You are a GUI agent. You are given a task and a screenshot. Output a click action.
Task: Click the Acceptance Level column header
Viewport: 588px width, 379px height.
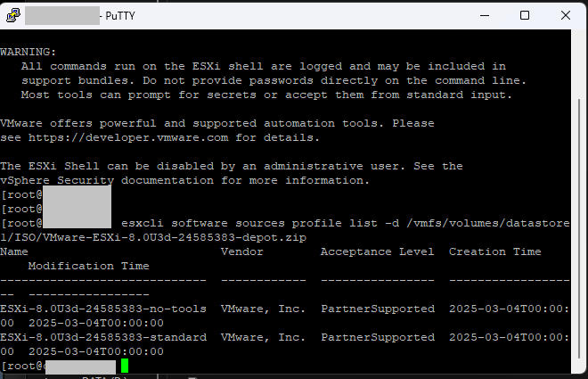pyautogui.click(x=377, y=251)
